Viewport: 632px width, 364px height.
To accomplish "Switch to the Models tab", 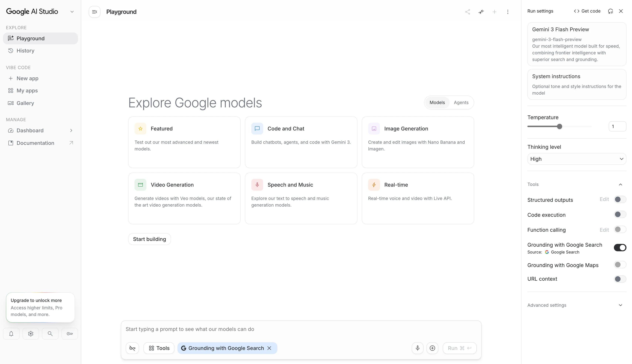I will coord(437,103).
